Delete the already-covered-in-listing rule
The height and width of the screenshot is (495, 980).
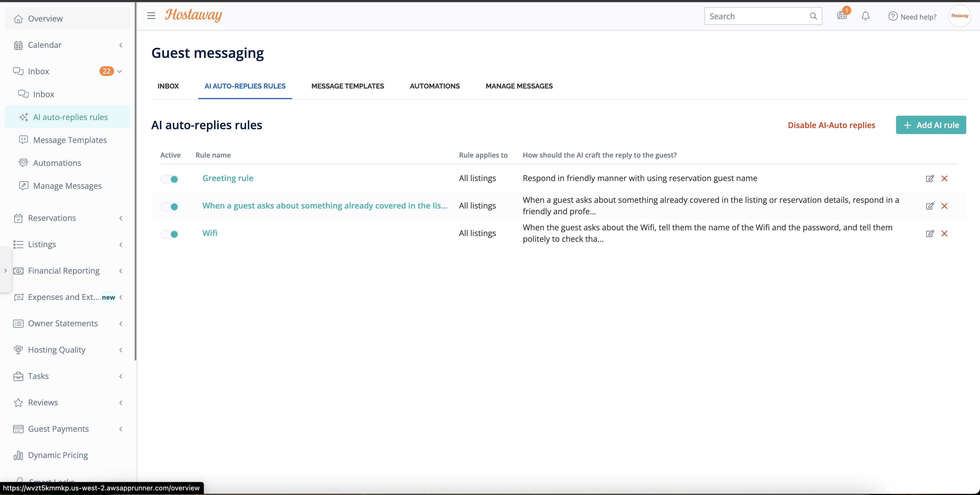pyautogui.click(x=944, y=206)
